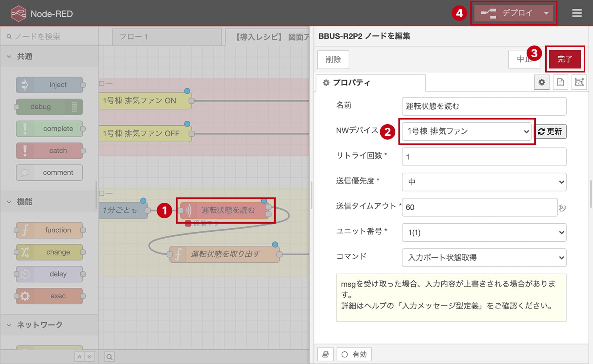Open the deploy options dropdown arrow
This screenshot has width=593, height=364.
pyautogui.click(x=546, y=13)
